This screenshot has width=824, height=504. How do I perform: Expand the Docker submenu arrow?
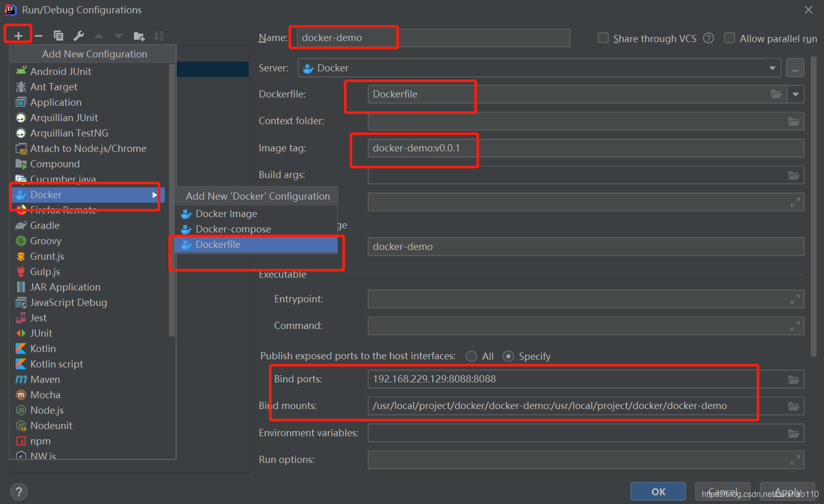155,195
